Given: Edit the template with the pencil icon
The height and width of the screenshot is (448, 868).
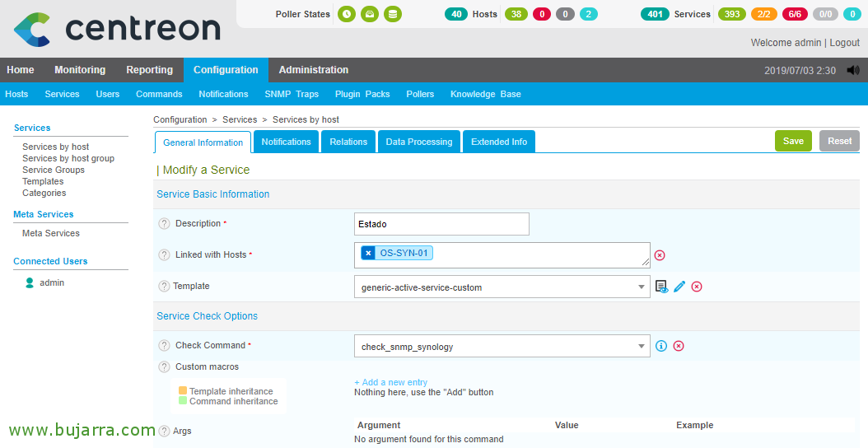Looking at the screenshot, I should tap(679, 287).
